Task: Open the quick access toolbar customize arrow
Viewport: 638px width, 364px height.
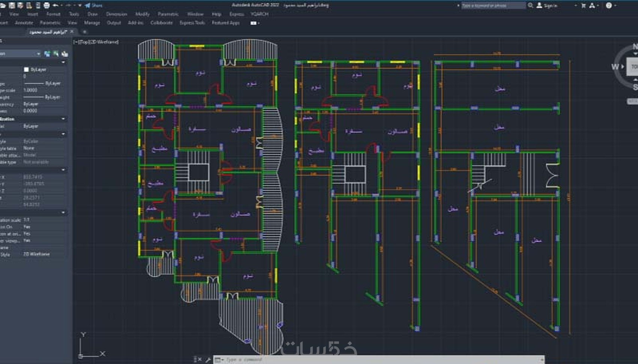Action: click(x=80, y=5)
